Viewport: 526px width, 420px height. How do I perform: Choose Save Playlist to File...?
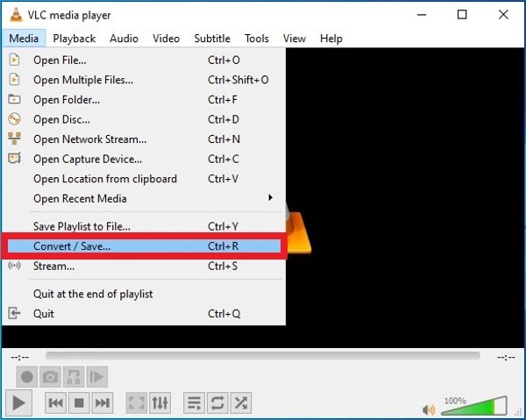144,226
